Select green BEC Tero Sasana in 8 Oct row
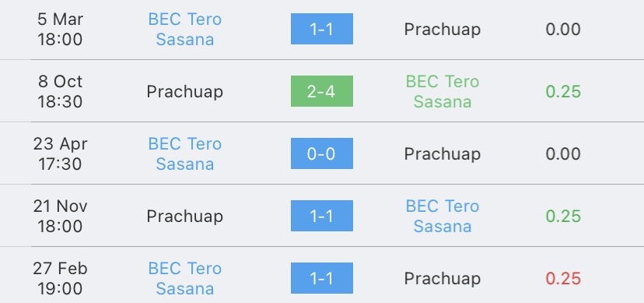 [443, 91]
